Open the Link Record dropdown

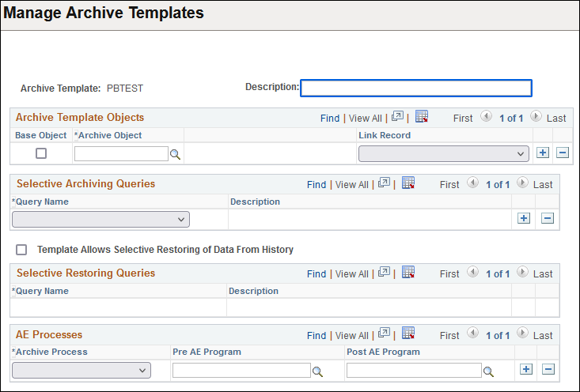point(444,153)
